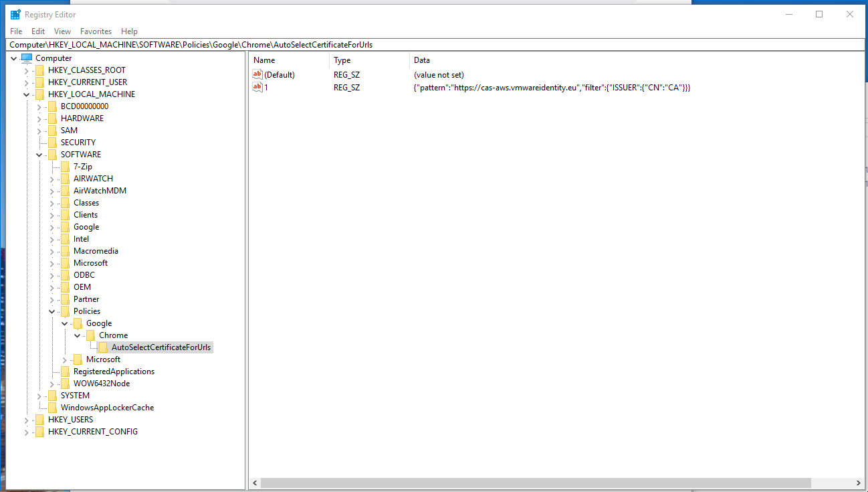
Task: Collapse the Policies key arrow
Action: 51,311
